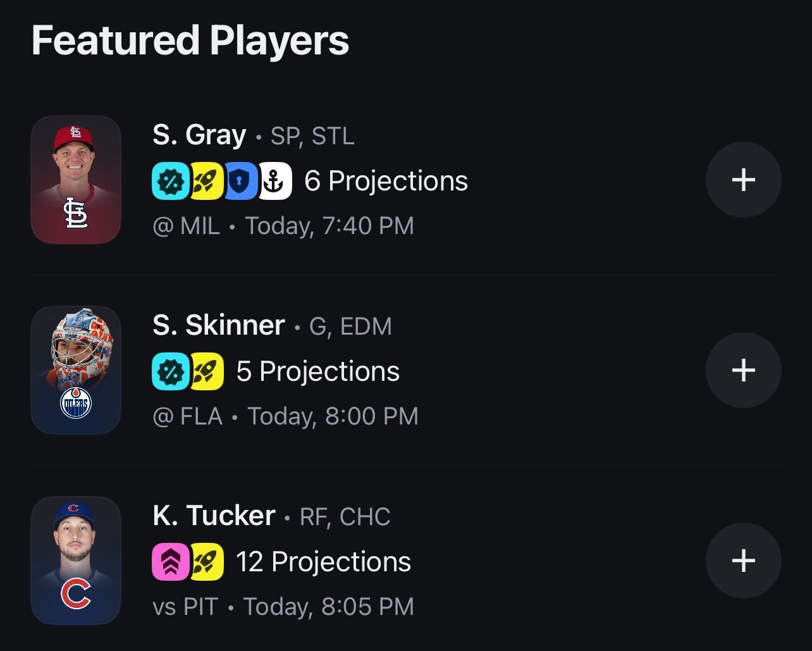Open S. Gray's Cardinals player photo
This screenshot has height=651, width=812.
[76, 180]
